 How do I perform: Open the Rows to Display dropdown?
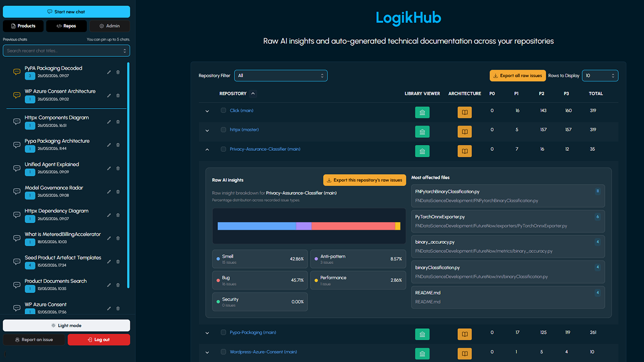pyautogui.click(x=600, y=75)
